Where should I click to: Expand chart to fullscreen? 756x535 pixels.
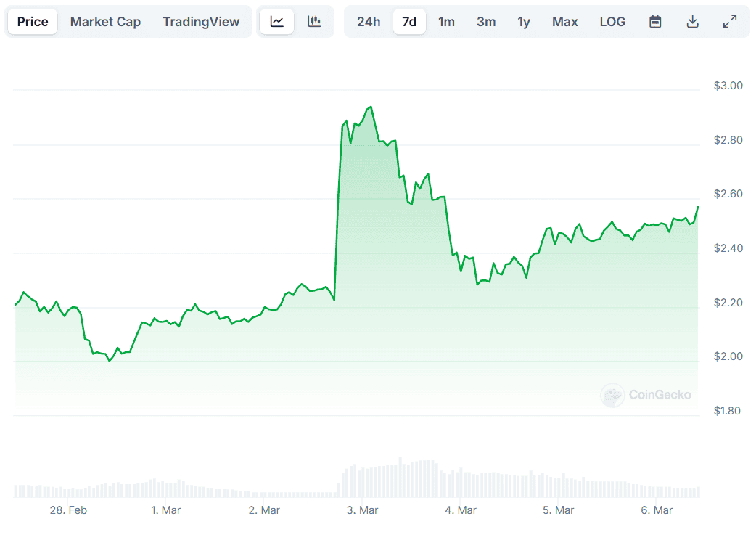730,22
